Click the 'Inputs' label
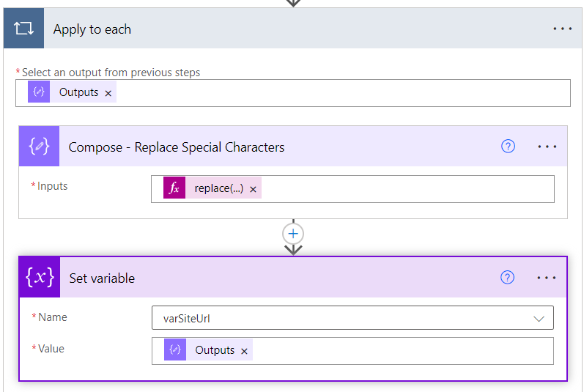584x392 pixels. click(x=53, y=186)
